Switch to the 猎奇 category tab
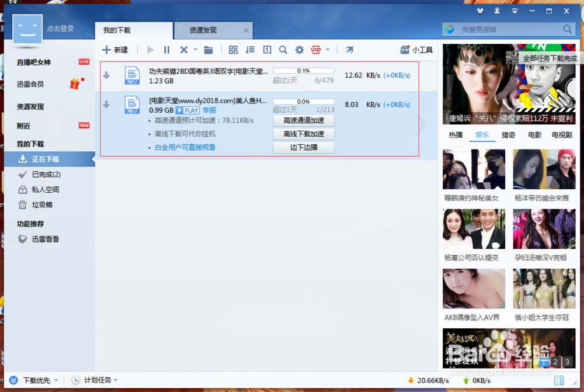Image resolution: width=584 pixels, height=392 pixels. [509, 135]
